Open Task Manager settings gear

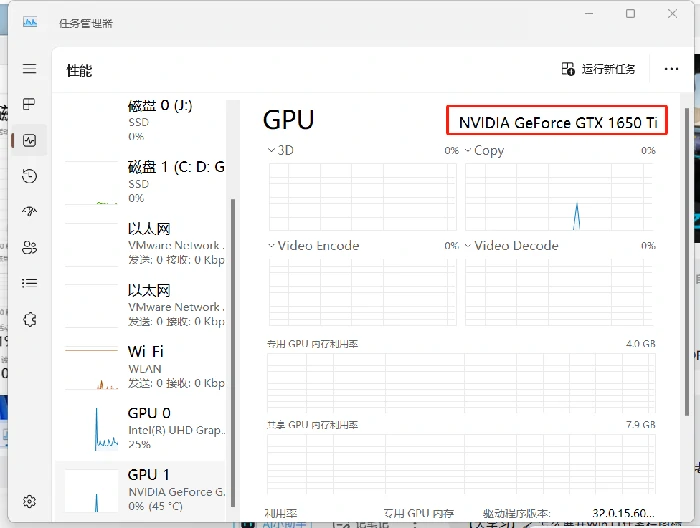29,502
